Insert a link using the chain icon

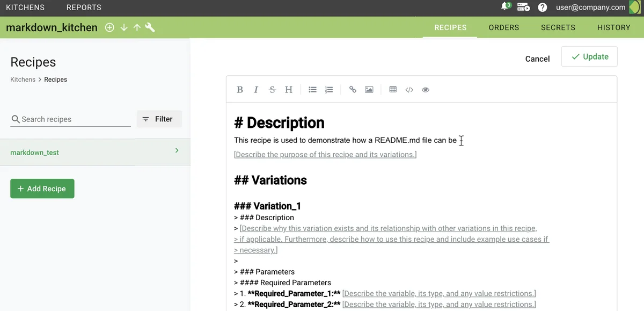coord(353,90)
